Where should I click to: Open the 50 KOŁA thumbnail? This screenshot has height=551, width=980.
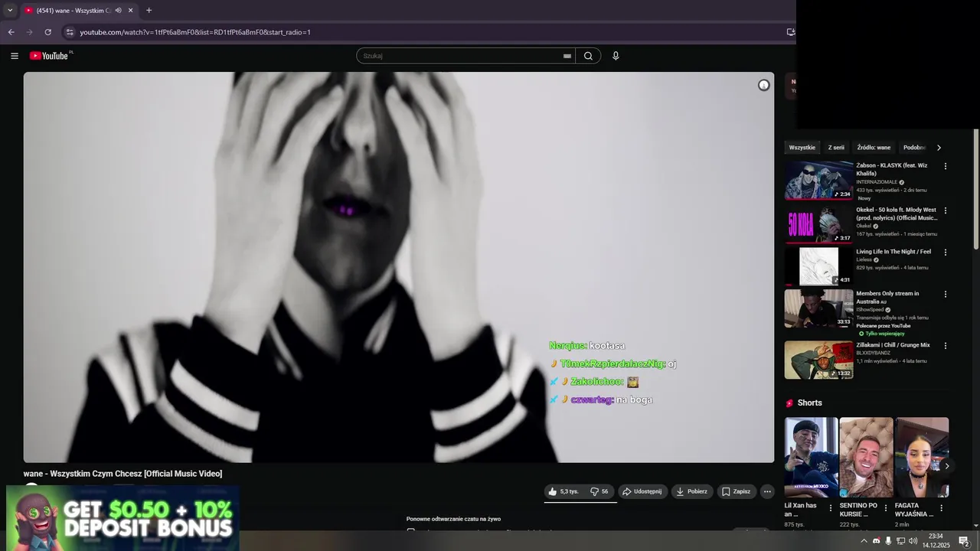818,224
